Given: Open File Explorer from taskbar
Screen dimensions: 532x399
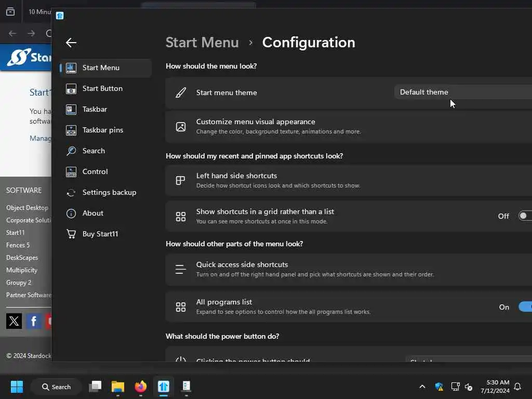Looking at the screenshot, I should click(118, 387).
